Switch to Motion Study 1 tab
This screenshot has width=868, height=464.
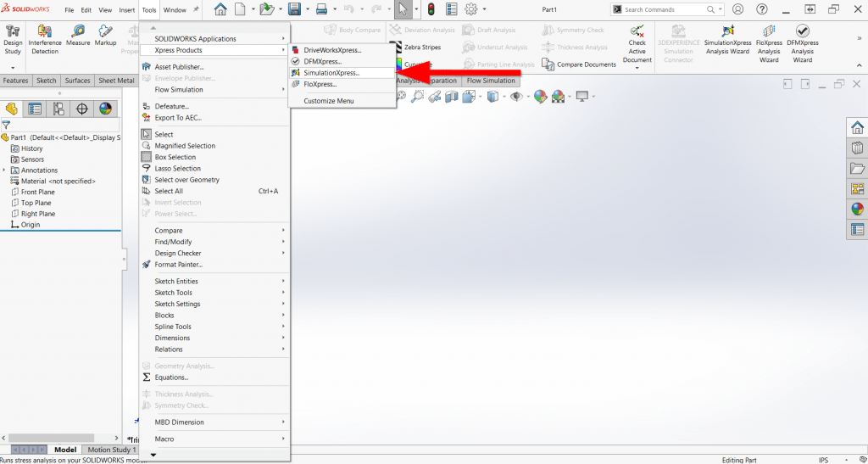(x=110, y=450)
